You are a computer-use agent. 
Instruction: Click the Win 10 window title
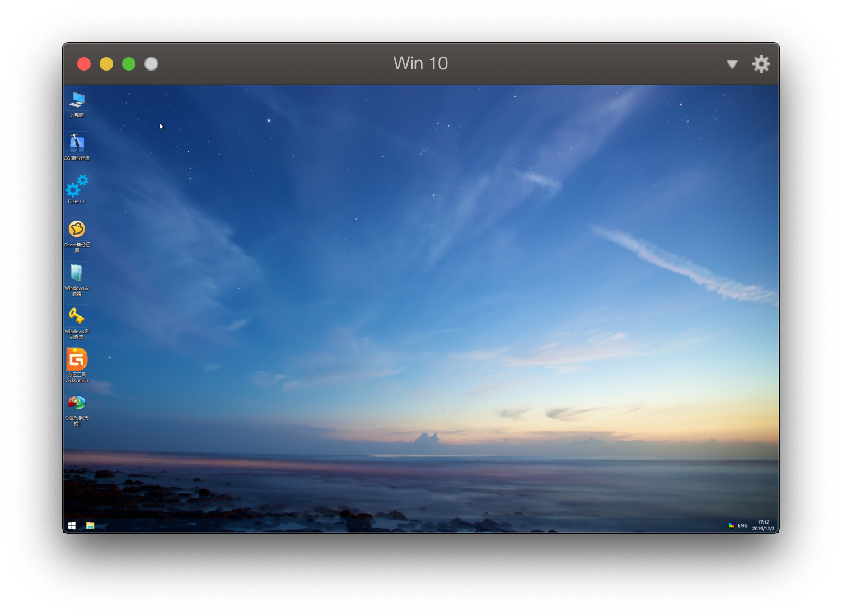click(420, 63)
